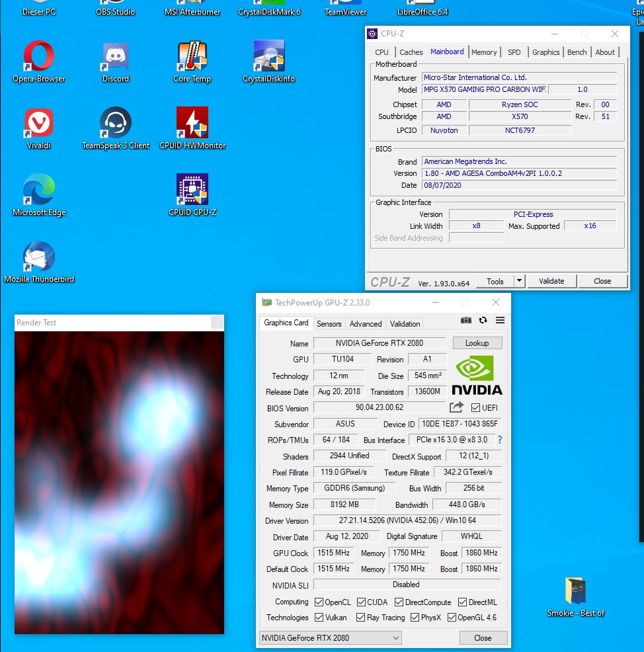Screen dimensions: 644x652
Task: Toggle the CUDA checkbox
Action: (x=361, y=602)
